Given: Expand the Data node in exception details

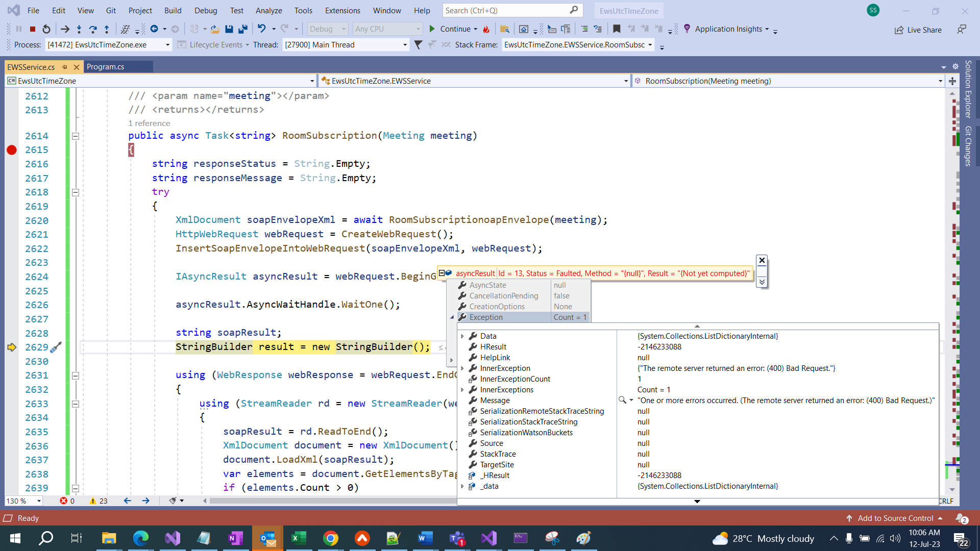Looking at the screenshot, I should [463, 336].
